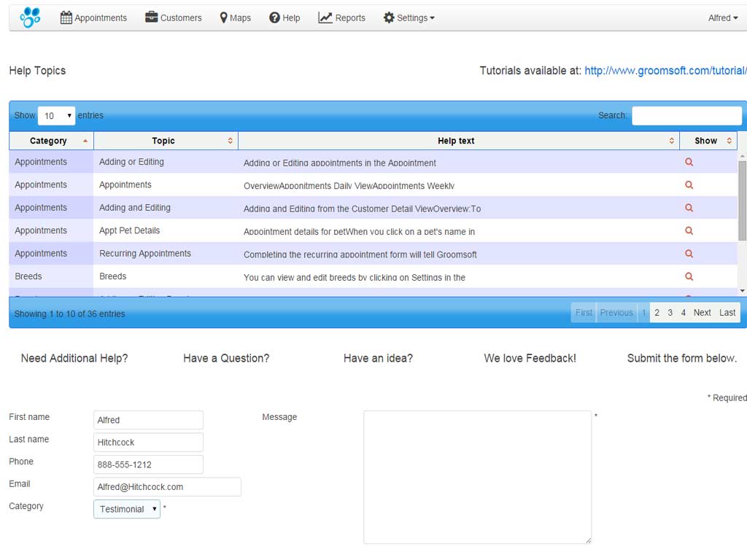The image size is (747, 560).
Task: Toggle sorting on the Topic column
Action: click(x=163, y=140)
